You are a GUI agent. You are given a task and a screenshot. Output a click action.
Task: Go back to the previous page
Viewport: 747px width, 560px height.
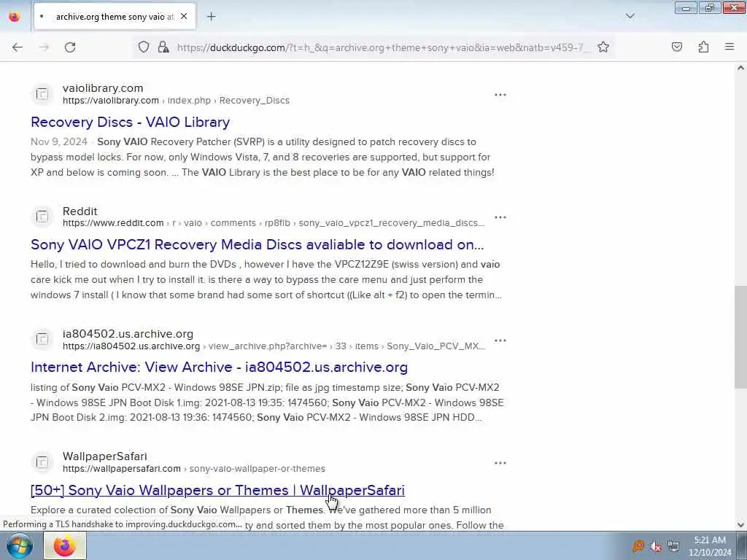[18, 47]
